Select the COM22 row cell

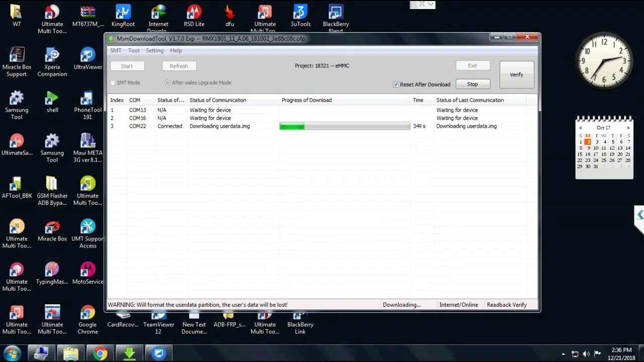pos(137,126)
